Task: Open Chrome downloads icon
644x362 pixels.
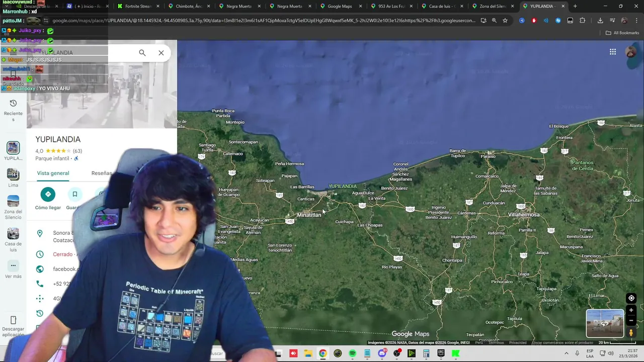Action: point(600,21)
